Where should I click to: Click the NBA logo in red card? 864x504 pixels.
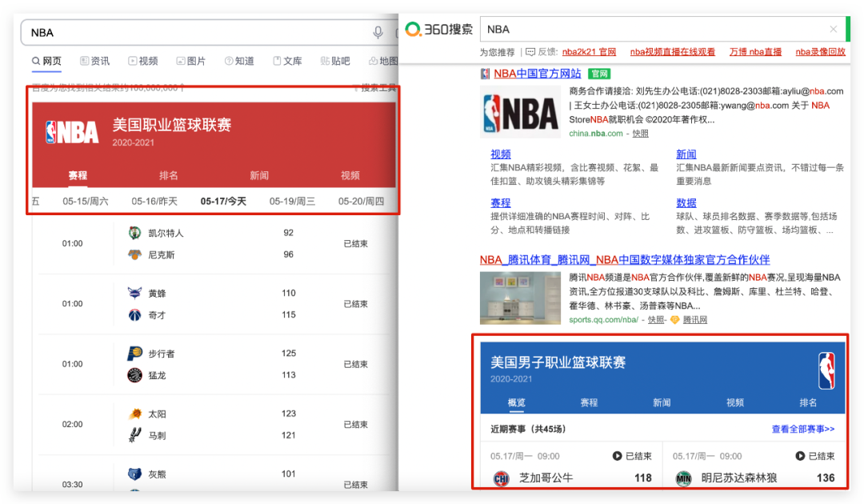(72, 132)
